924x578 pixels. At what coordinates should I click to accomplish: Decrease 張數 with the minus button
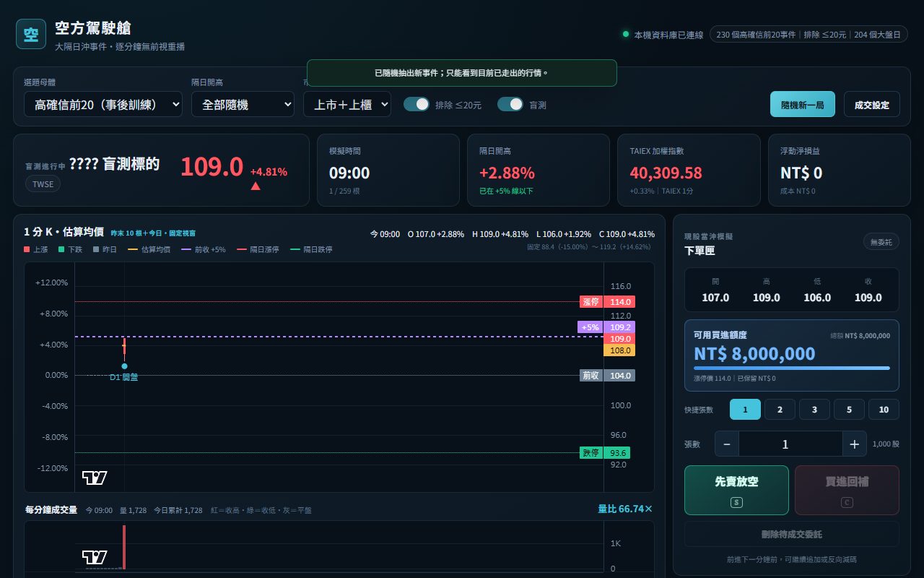pos(727,444)
